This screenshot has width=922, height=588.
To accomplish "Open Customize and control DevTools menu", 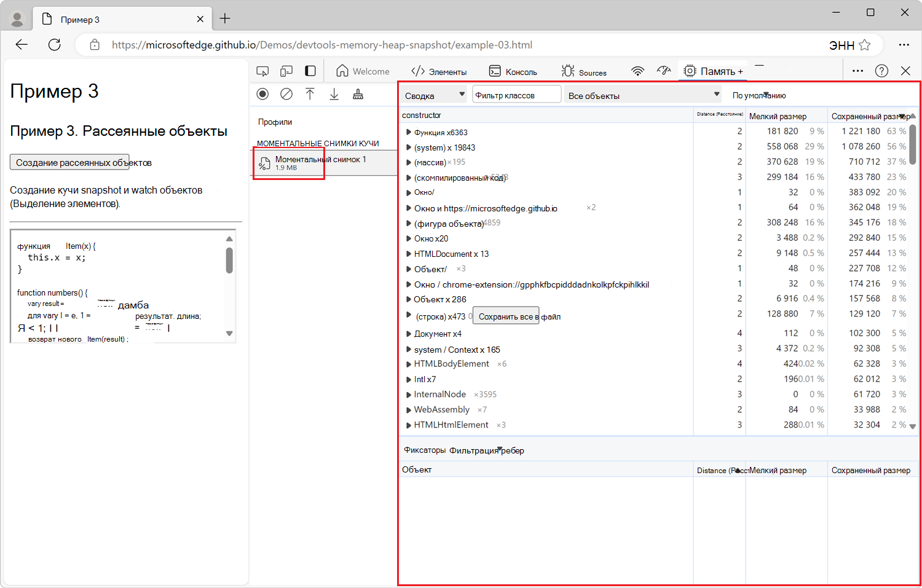I will (x=857, y=71).
